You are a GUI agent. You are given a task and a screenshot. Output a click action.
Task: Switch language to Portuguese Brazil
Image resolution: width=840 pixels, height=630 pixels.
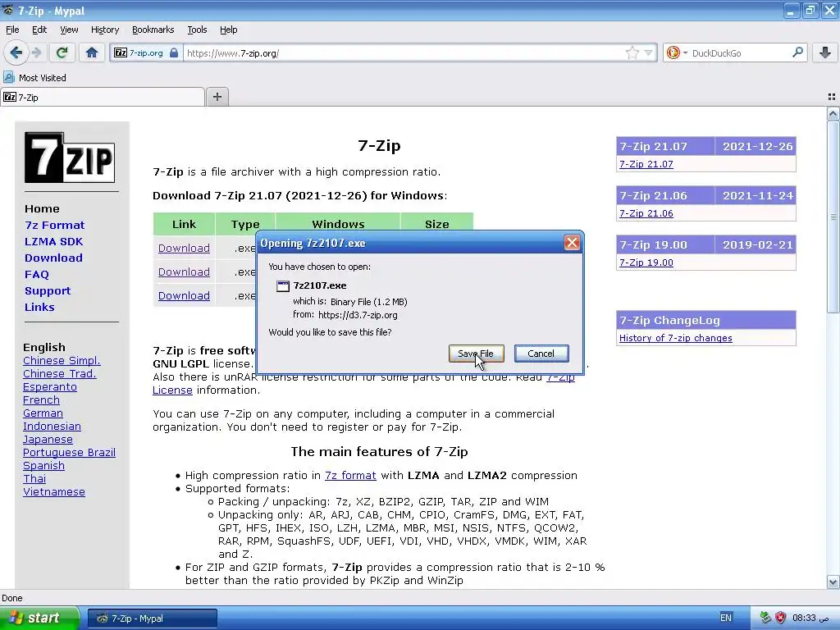(69, 452)
